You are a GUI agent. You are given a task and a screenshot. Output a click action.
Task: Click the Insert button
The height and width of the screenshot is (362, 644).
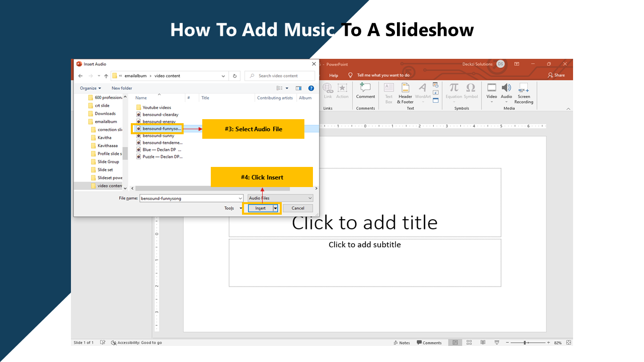click(x=260, y=208)
